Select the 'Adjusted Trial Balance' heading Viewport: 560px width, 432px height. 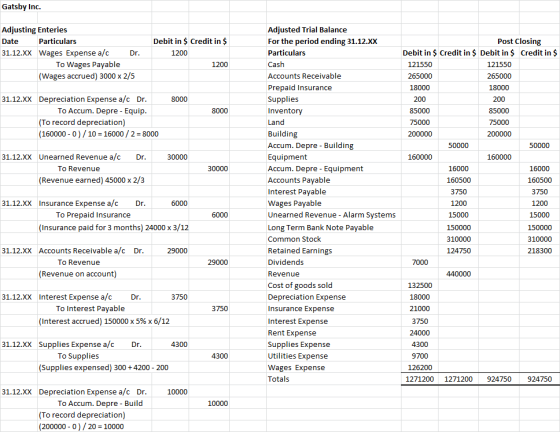(x=308, y=30)
